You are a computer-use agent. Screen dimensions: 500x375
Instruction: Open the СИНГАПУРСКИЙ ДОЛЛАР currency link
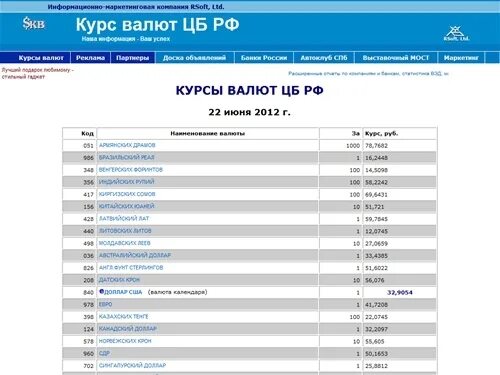[x=132, y=366]
